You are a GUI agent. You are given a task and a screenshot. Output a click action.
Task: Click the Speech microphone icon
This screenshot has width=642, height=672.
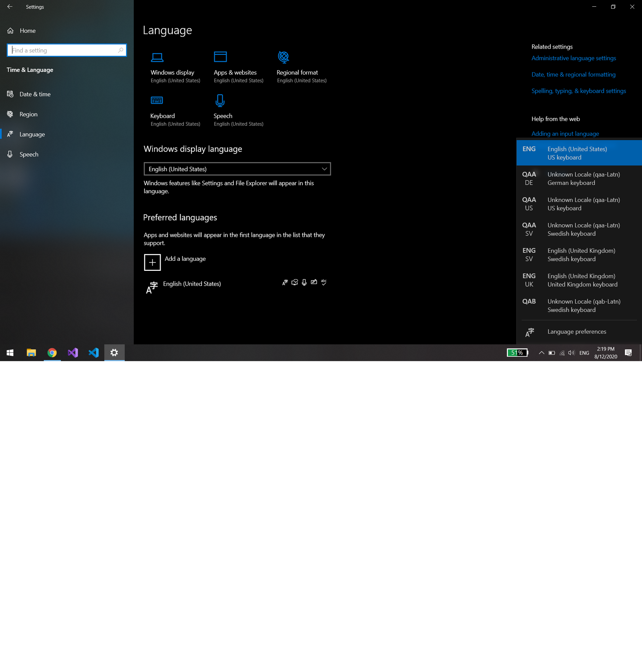(219, 100)
